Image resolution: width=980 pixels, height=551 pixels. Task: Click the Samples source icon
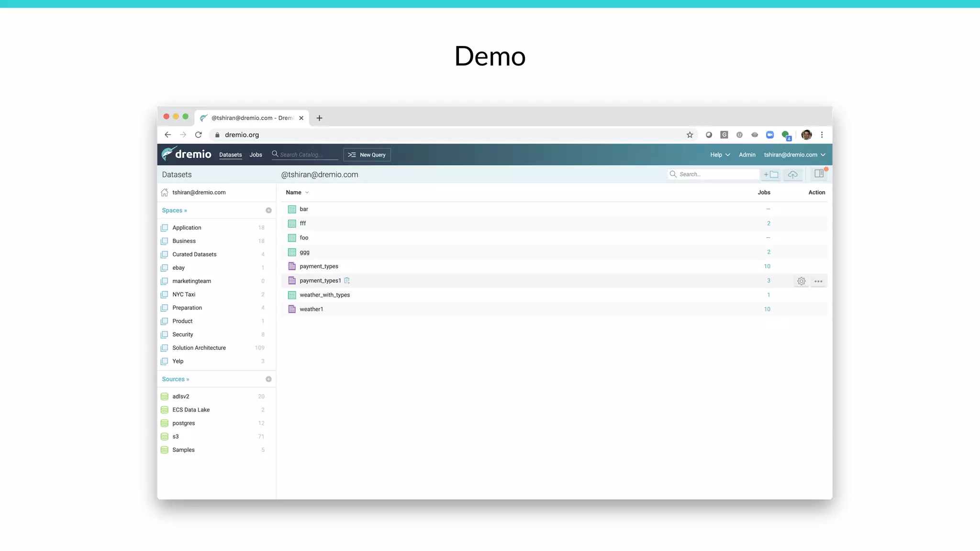pyautogui.click(x=165, y=450)
